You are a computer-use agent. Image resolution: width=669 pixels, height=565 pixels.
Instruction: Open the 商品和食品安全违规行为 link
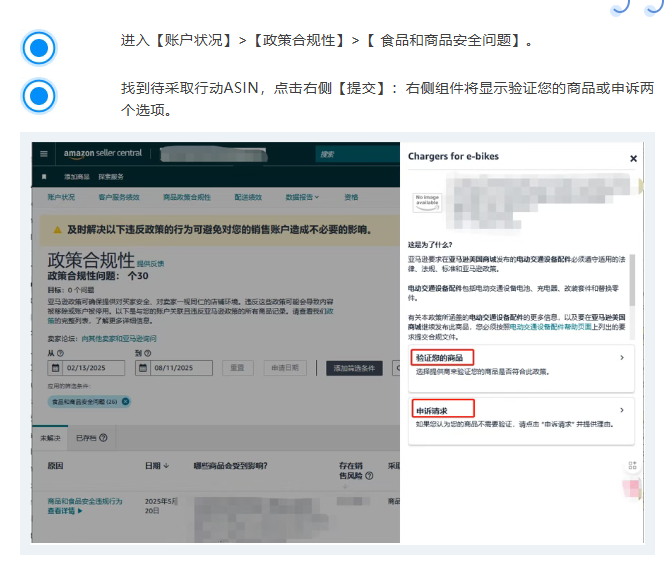tap(85, 501)
